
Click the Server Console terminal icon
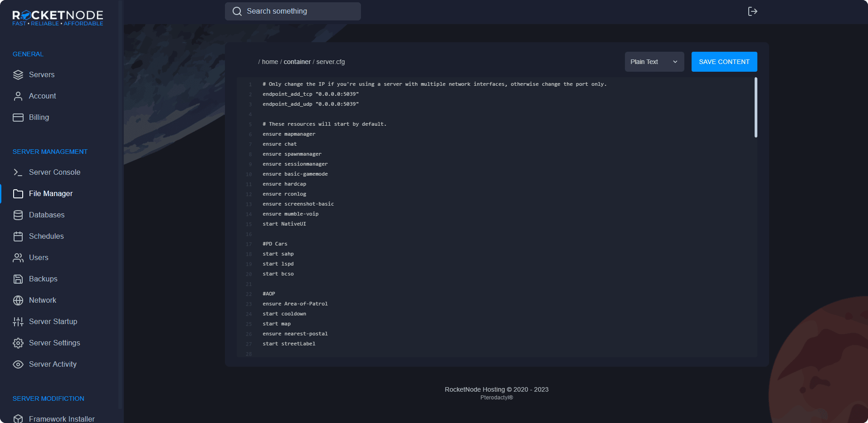click(18, 172)
